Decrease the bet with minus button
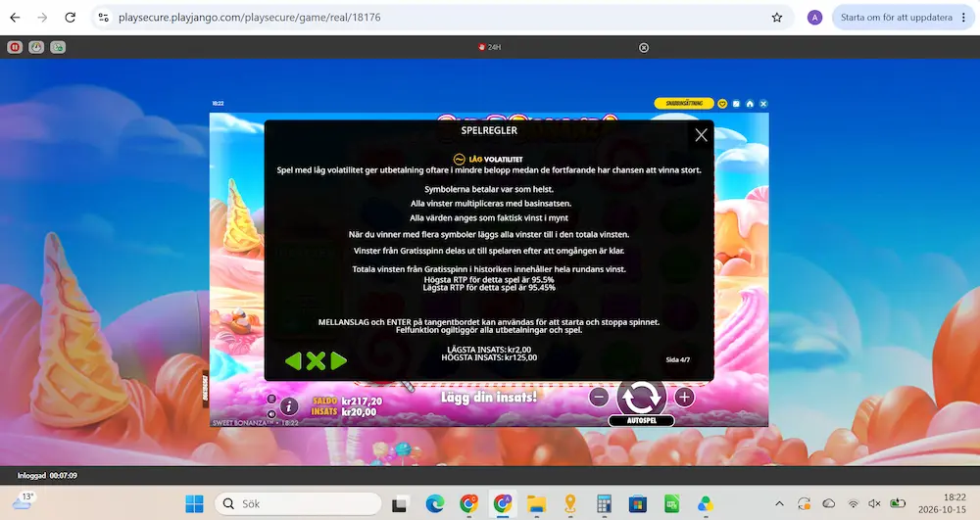The height and width of the screenshot is (520, 980). click(599, 397)
